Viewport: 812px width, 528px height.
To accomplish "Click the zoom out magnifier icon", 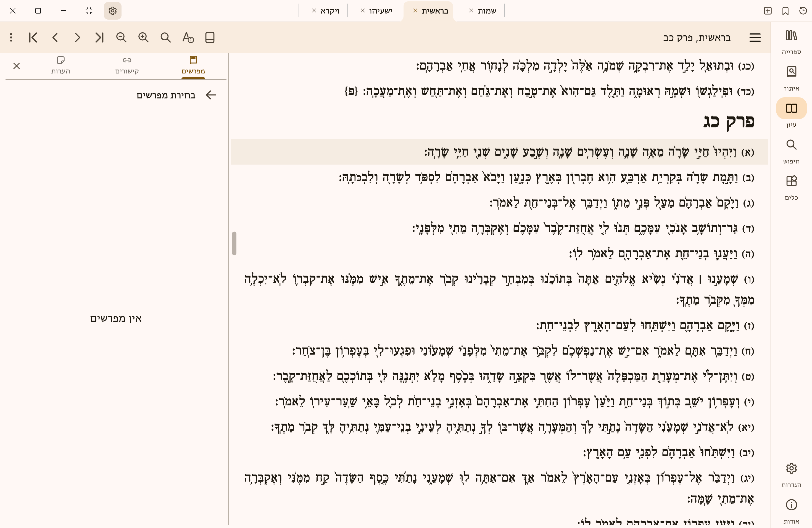I will 121,38.
